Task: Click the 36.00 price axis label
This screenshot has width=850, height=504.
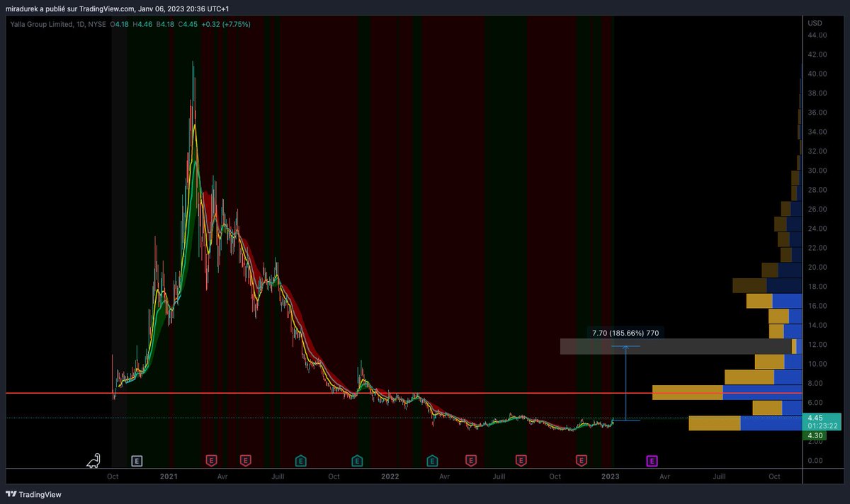Action: pos(817,113)
